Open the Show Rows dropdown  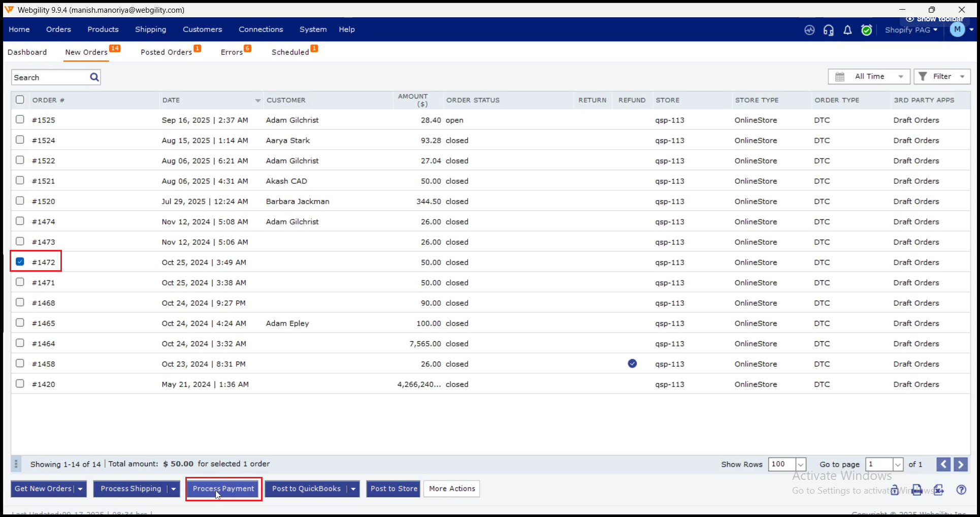click(x=801, y=464)
